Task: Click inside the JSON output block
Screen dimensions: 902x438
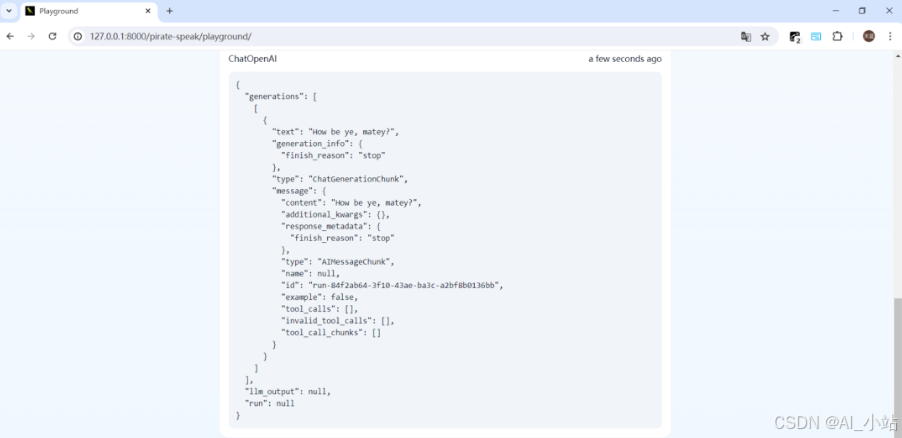Action: [445, 250]
